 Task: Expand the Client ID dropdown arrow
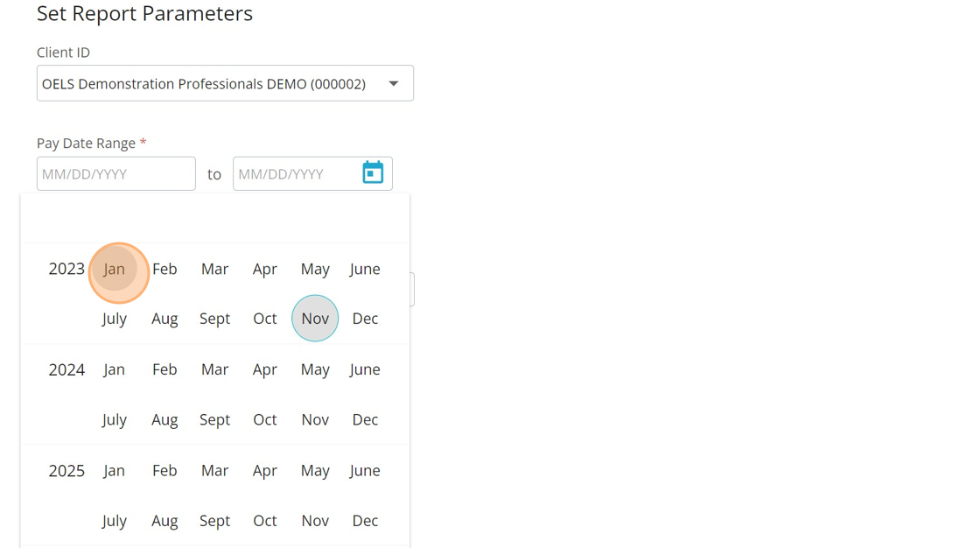click(x=394, y=84)
